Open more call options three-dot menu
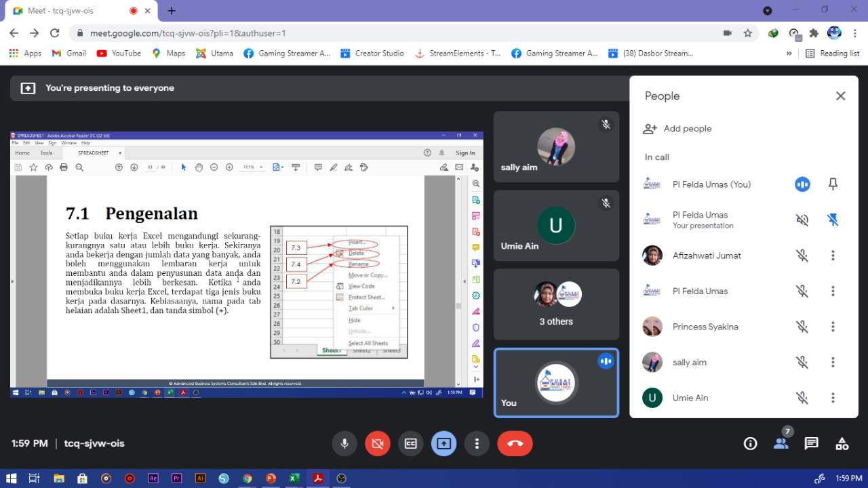Viewport: 868px width, 488px height. [477, 443]
